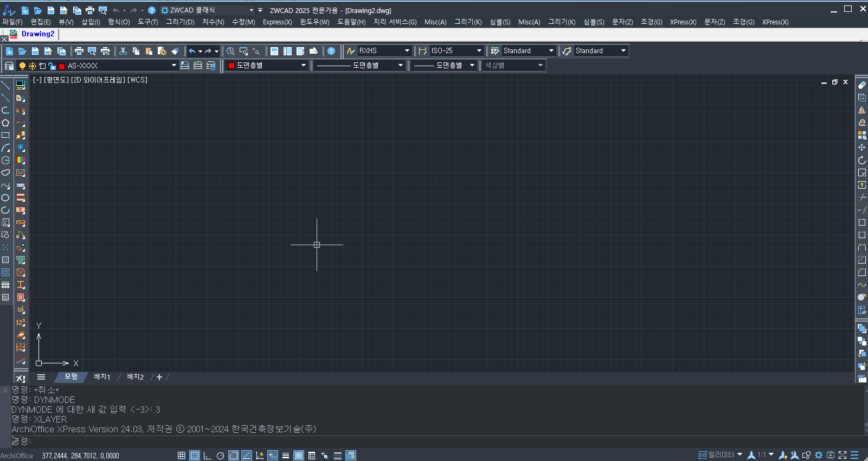The height and width of the screenshot is (461, 868).
Task: Select the Erase tool
Action: point(862,85)
